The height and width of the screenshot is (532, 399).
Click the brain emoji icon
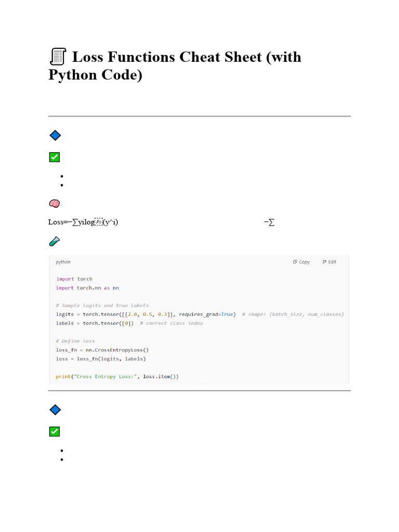55,203
